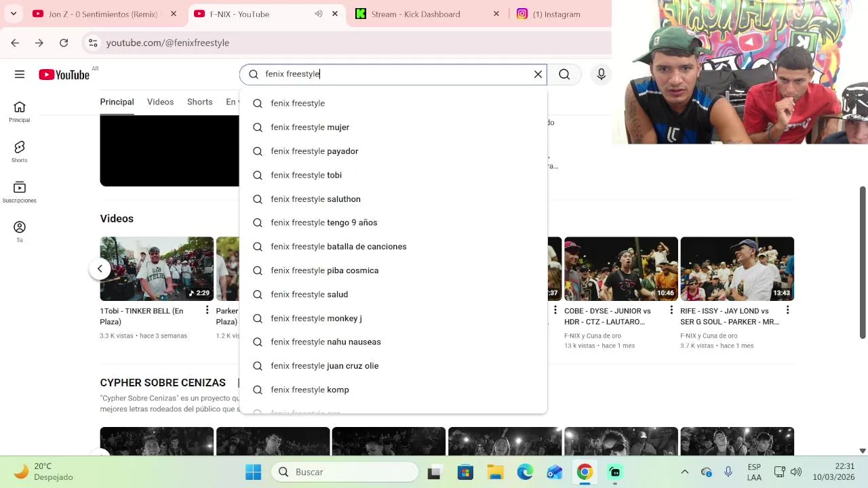Open Microsoft Edge from the taskbar
This screenshot has width=868, height=488.
525,472
